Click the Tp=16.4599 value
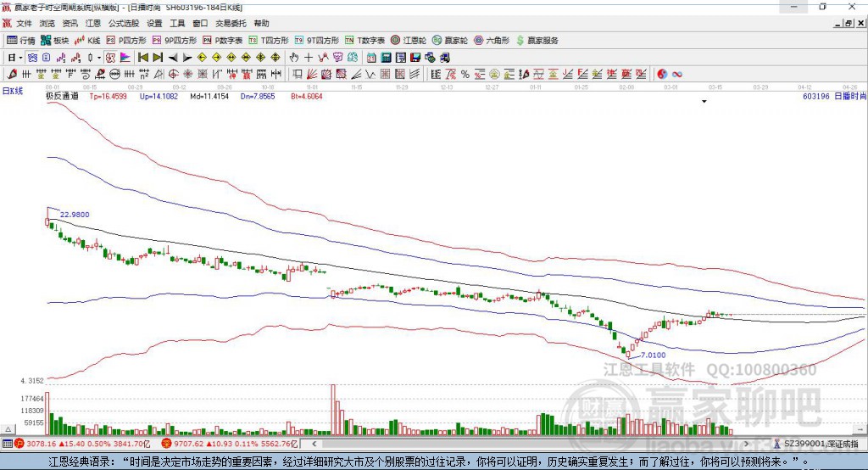 pos(108,97)
